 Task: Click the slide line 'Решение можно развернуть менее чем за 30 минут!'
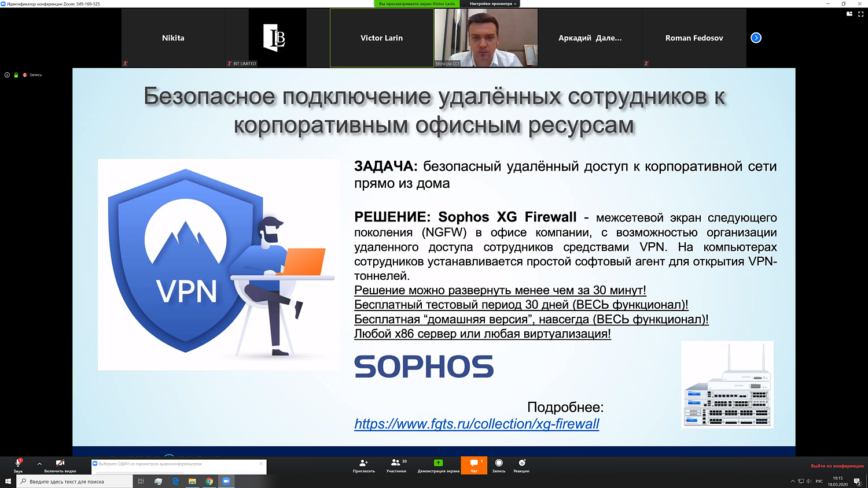[500, 290]
